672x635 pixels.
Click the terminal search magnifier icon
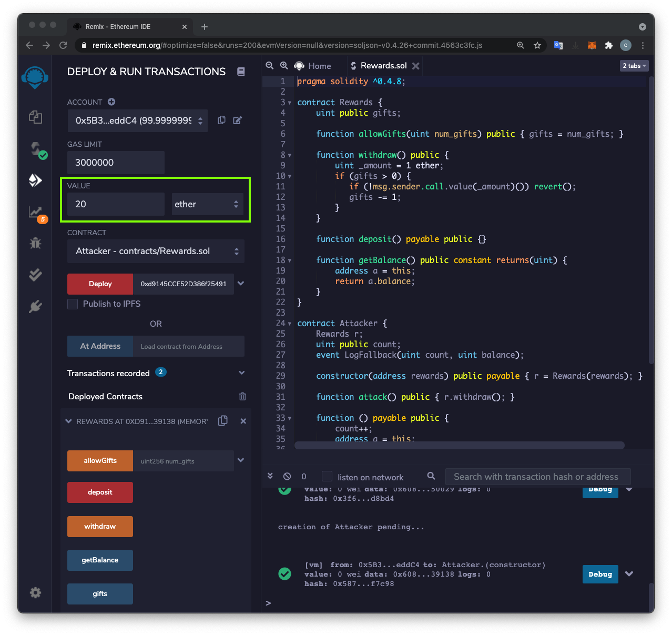click(x=431, y=476)
